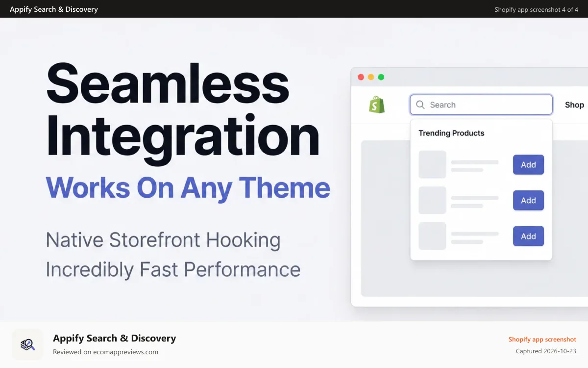
Task: Select the third trending product thumbnail
Action: coord(432,236)
